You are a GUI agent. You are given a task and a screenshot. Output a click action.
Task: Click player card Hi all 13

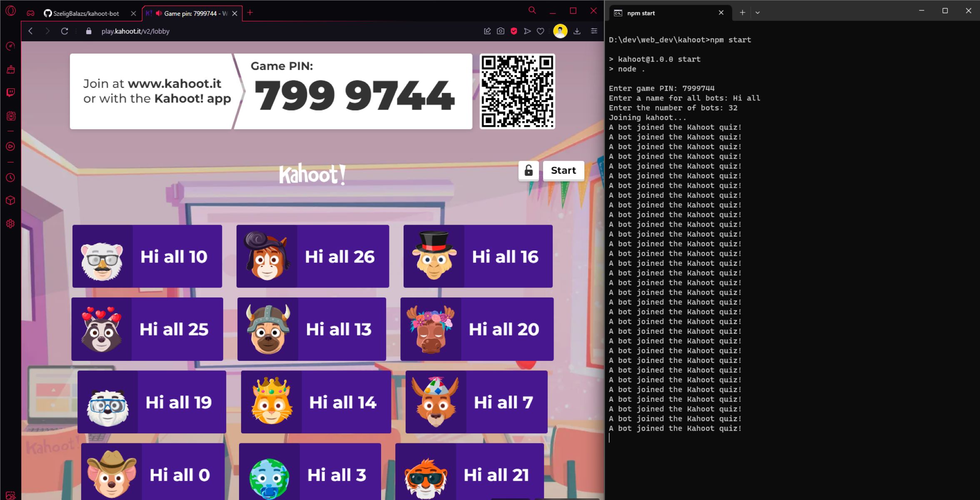[x=312, y=329]
